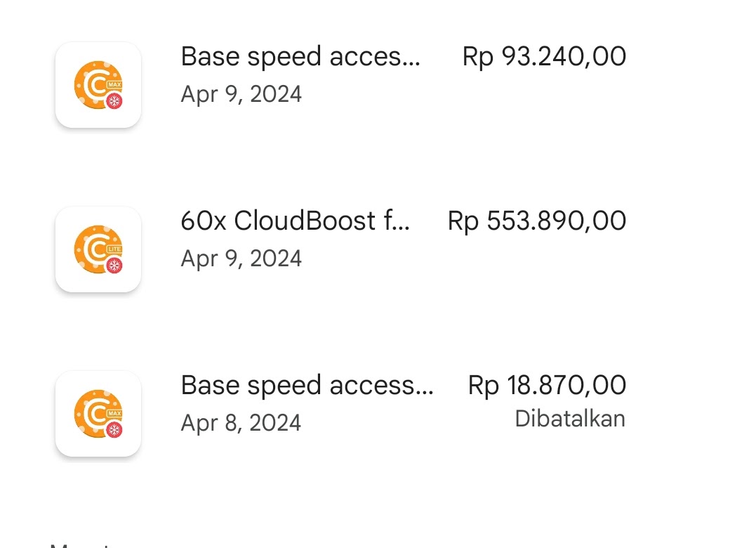Viewport: 756px width, 548px height.
Task: Click the Rp 553.890,00 price amount
Action: pyautogui.click(x=536, y=221)
